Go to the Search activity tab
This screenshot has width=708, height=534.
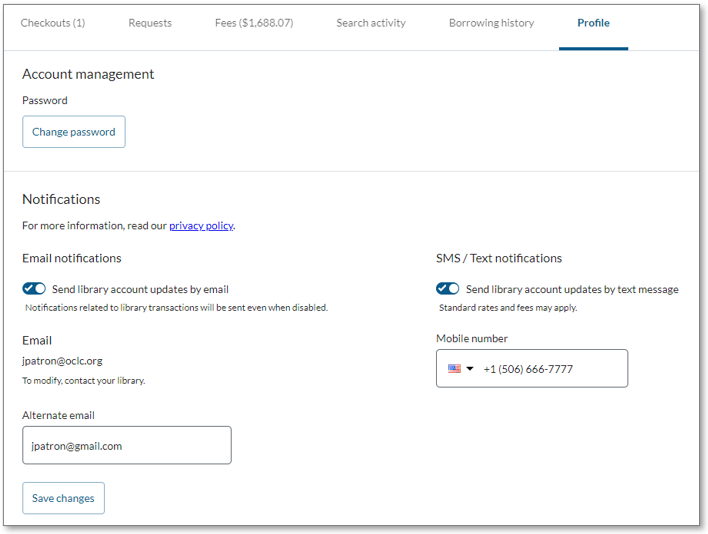(371, 23)
